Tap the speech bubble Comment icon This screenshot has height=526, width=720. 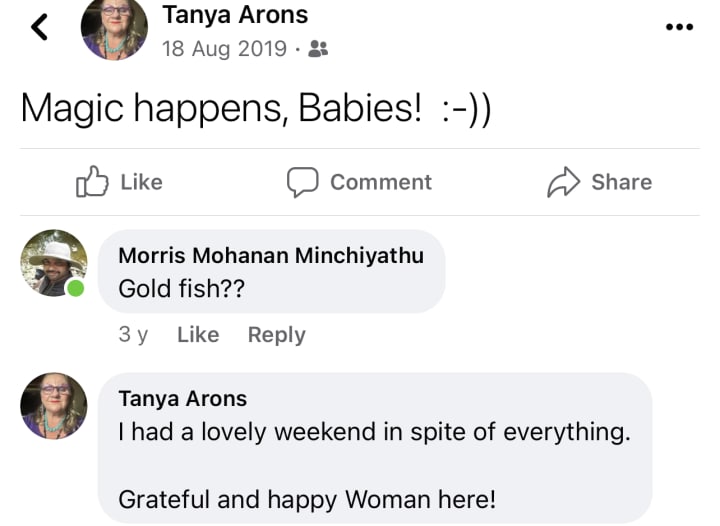point(302,182)
